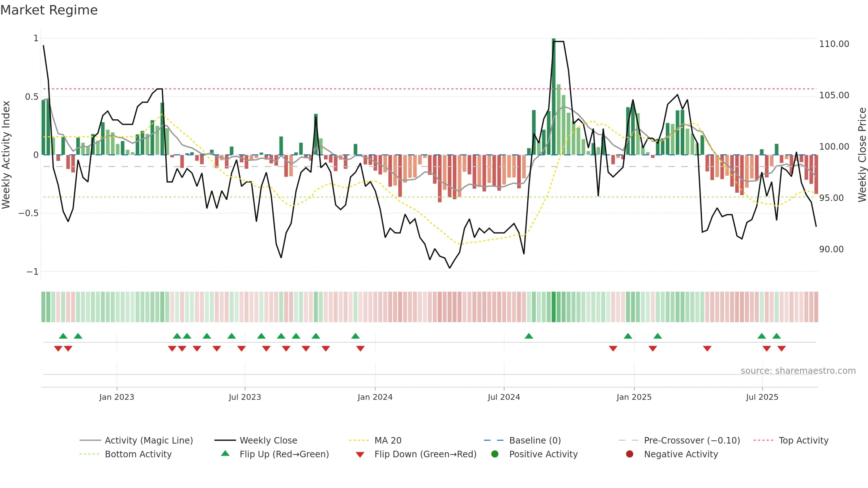Click the Jan 2024 x-axis label

pyautogui.click(x=375, y=397)
